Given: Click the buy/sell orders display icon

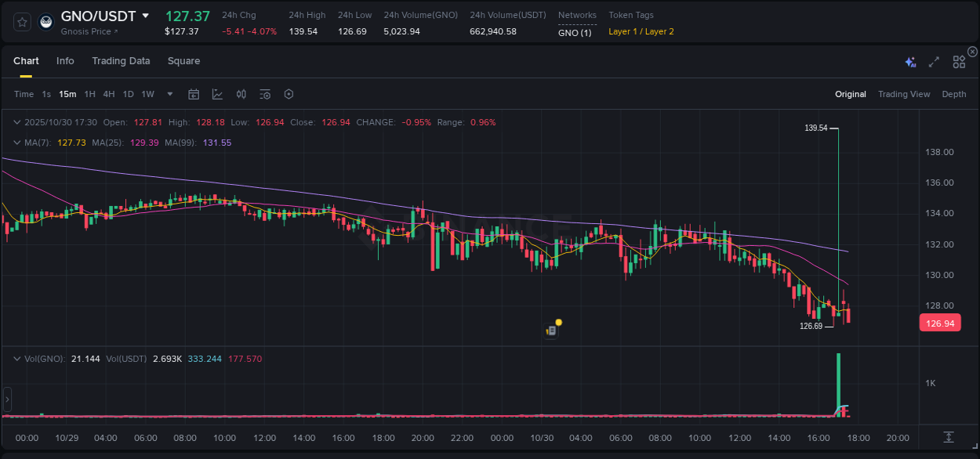Looking at the screenshot, I should click(241, 94).
